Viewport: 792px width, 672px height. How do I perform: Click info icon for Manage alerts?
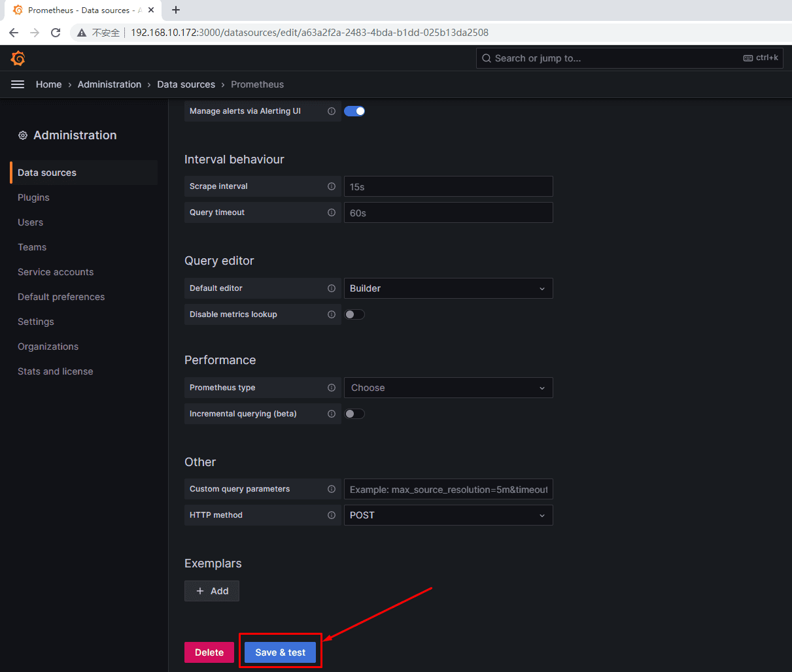coord(332,111)
